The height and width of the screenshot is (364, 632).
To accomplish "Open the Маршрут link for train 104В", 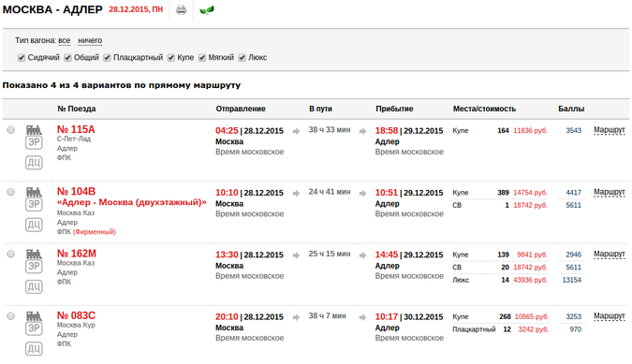I will (x=609, y=193).
